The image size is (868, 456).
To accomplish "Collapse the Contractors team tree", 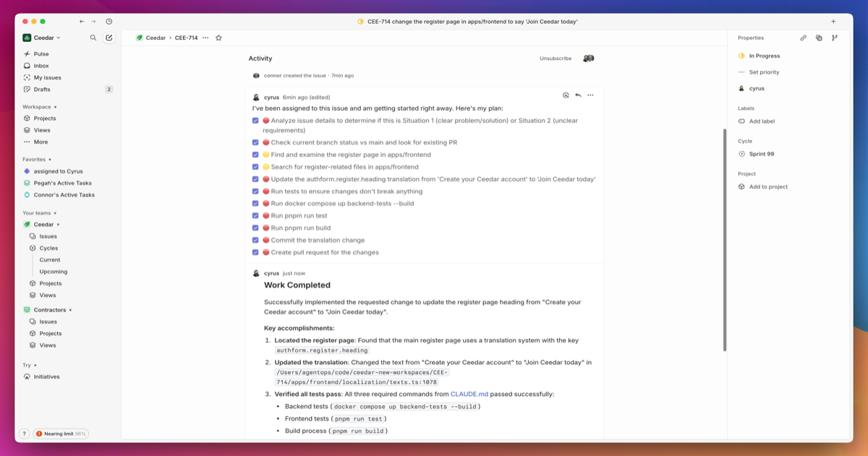I will tap(70, 310).
